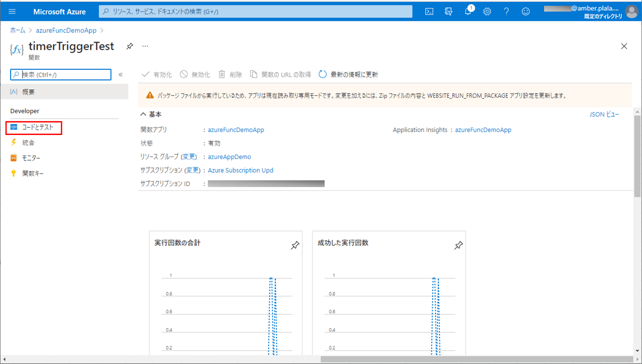Click the function fx icon beside title

[x=17, y=50]
